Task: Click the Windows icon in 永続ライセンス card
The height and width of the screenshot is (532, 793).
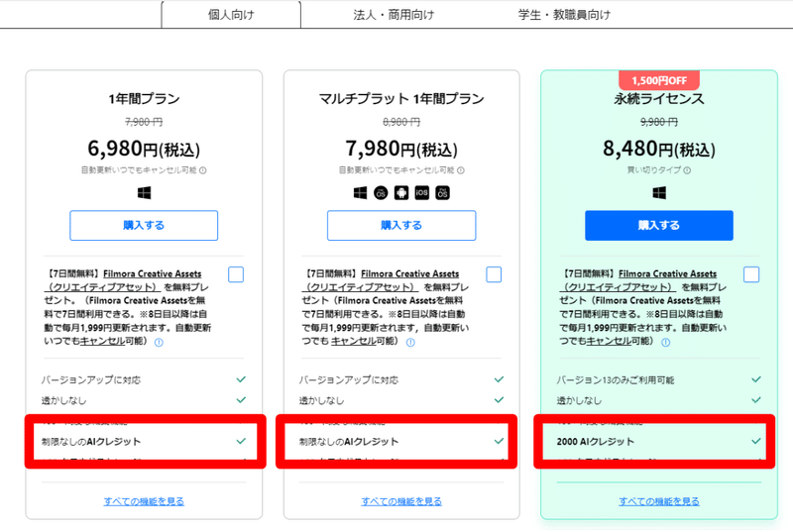Action: click(659, 192)
